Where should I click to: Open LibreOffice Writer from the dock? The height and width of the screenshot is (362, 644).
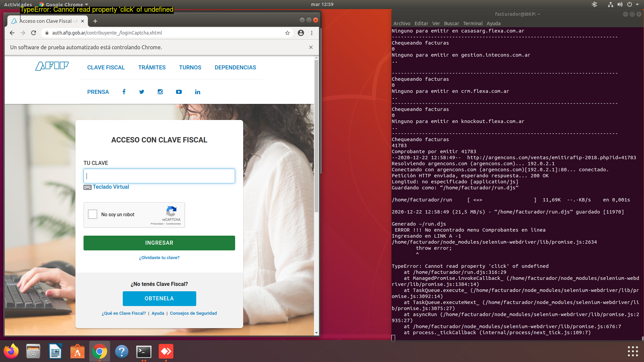click(55, 351)
